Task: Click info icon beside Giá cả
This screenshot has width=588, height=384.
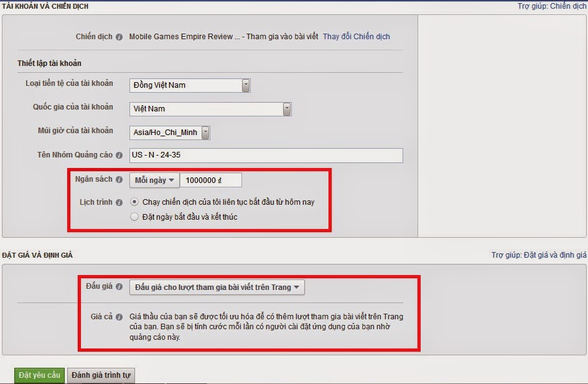Action: [x=119, y=317]
